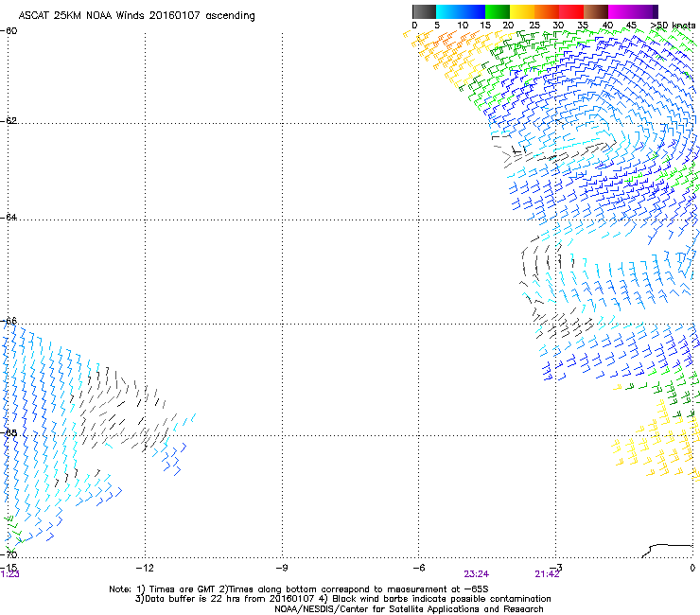Image resolution: width=700 pixels, height=615 pixels.
Task: Click the red 30-35 knots legend segment
Action: tap(571, 11)
